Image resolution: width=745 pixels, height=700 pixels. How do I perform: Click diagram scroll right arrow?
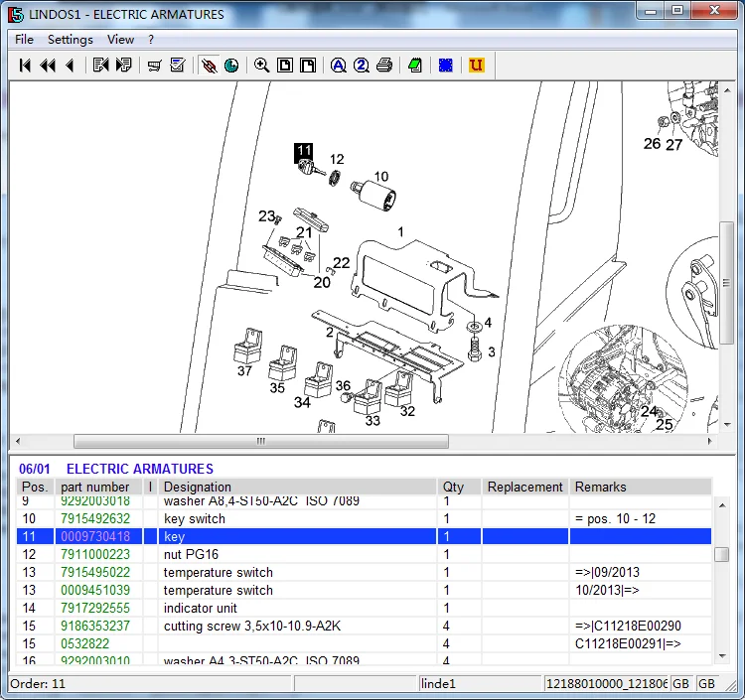coord(710,441)
